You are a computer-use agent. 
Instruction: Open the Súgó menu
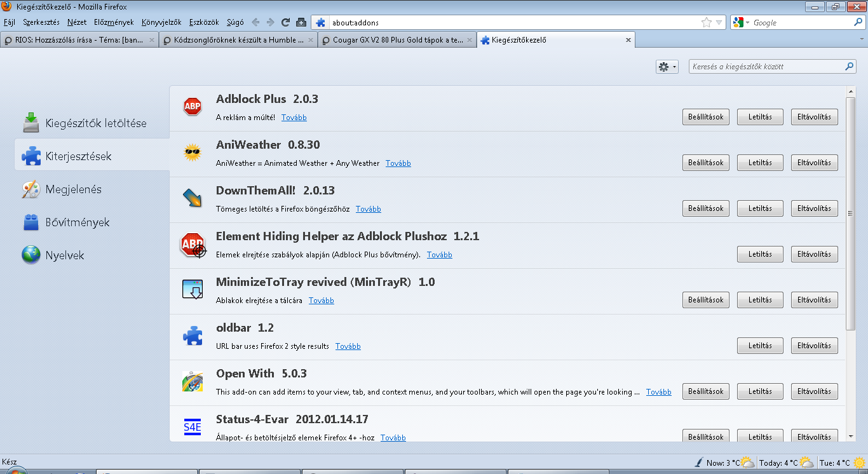click(x=235, y=22)
